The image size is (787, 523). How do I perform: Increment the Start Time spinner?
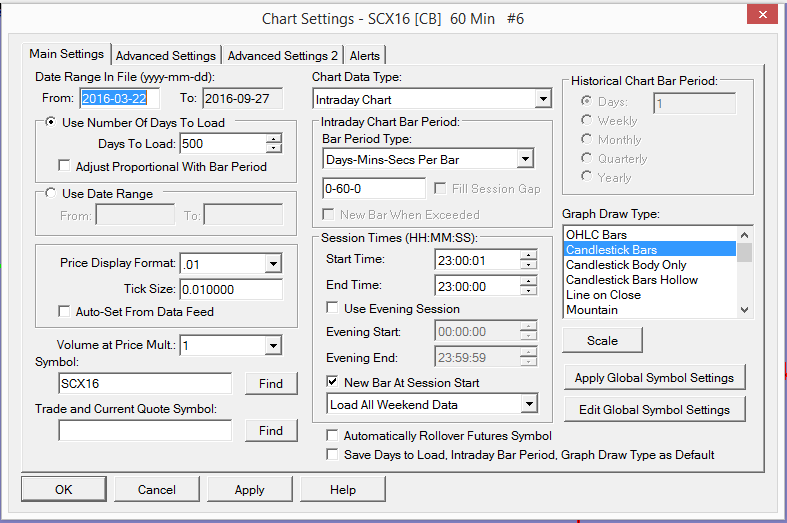528,255
